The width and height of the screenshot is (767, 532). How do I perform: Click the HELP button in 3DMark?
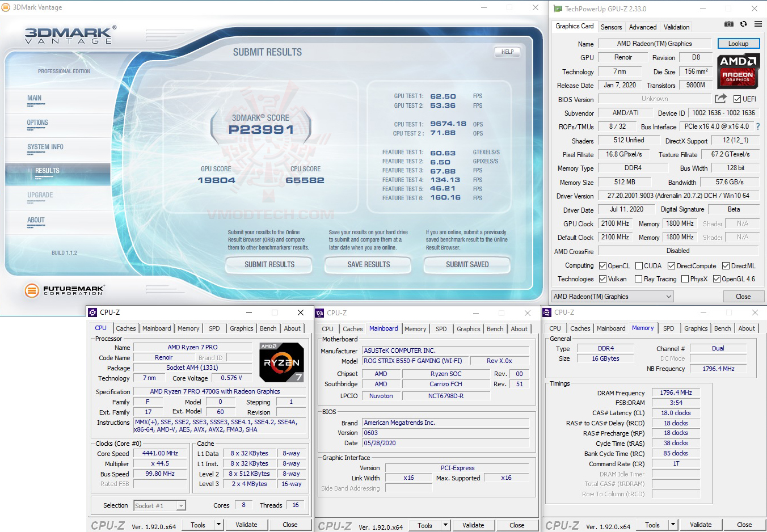coord(507,52)
